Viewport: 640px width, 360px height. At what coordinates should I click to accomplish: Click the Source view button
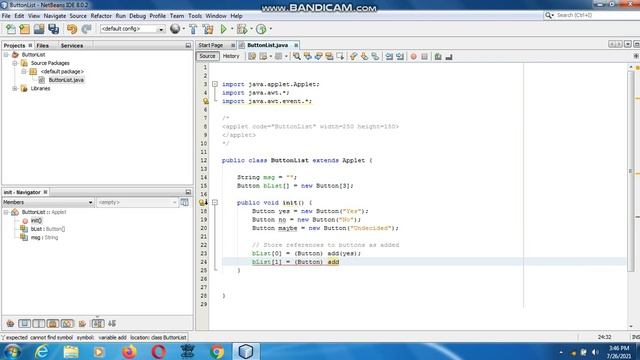(x=207, y=56)
